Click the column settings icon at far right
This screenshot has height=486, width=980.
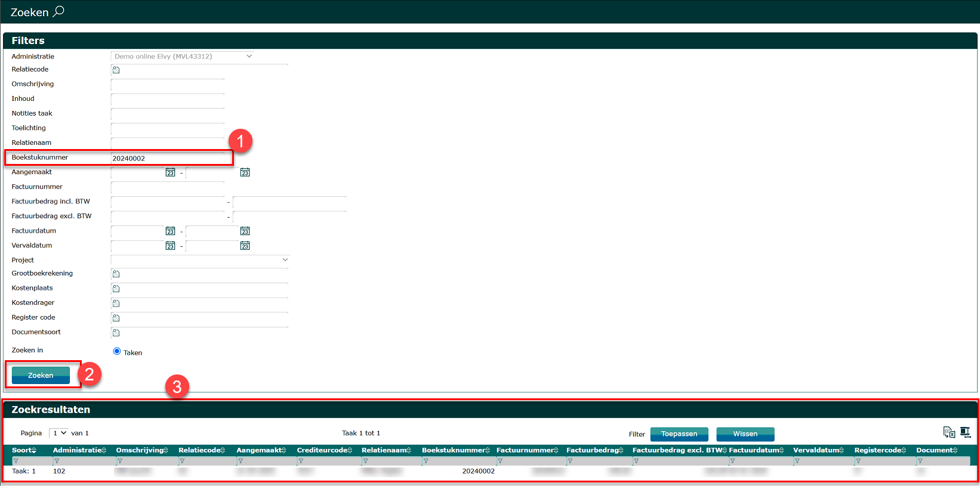(x=965, y=432)
